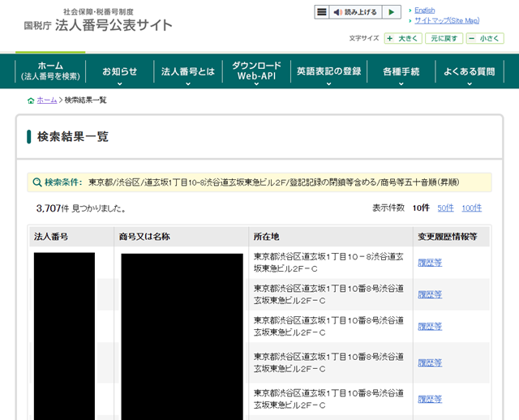
Task: Open 履歴等 link in first result row
Action: point(430,263)
